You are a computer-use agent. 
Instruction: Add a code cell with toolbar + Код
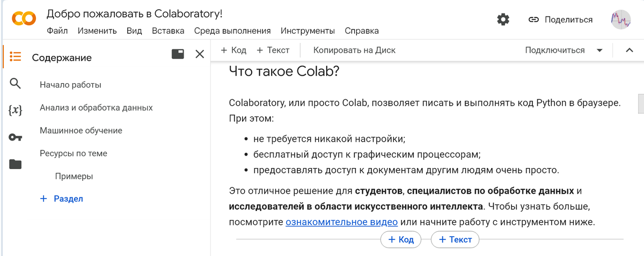tap(233, 50)
